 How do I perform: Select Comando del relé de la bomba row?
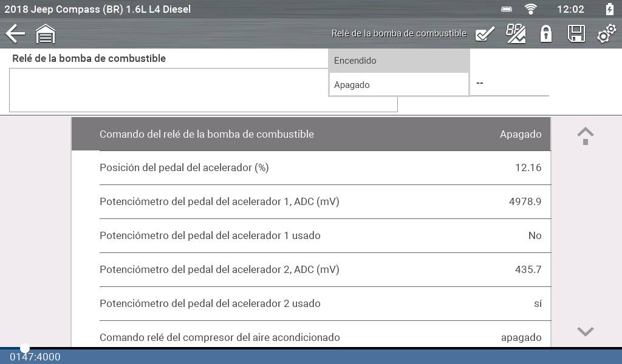point(311,134)
